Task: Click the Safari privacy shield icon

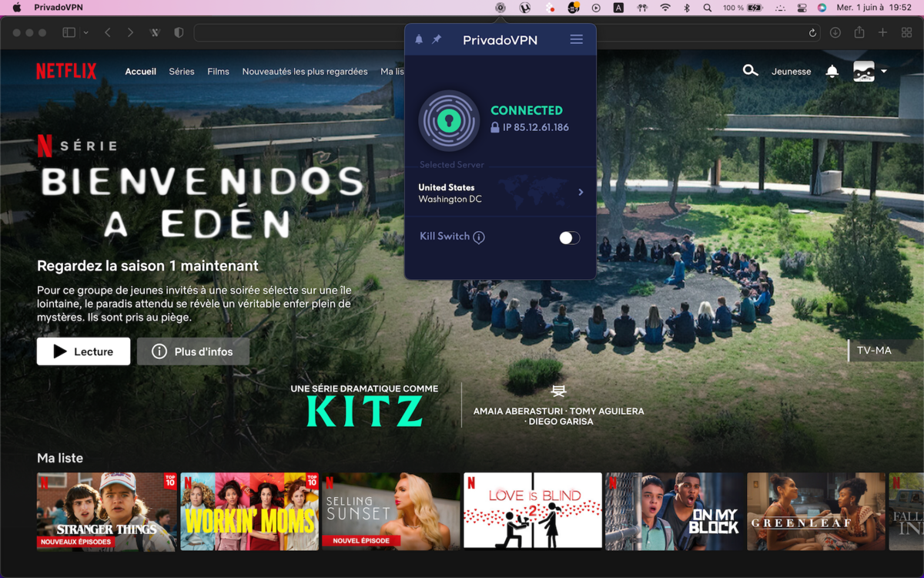Action: pyautogui.click(x=179, y=33)
